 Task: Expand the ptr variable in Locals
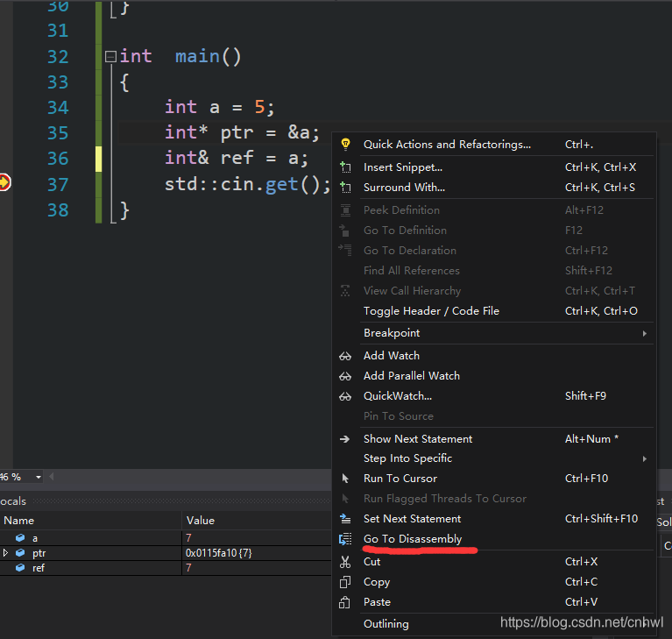tap(5, 553)
